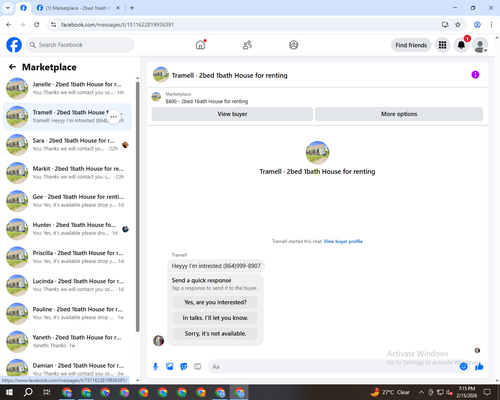Screen dimensions: 500x400
Task: View site information icon in address bar
Action: [x=53, y=25]
